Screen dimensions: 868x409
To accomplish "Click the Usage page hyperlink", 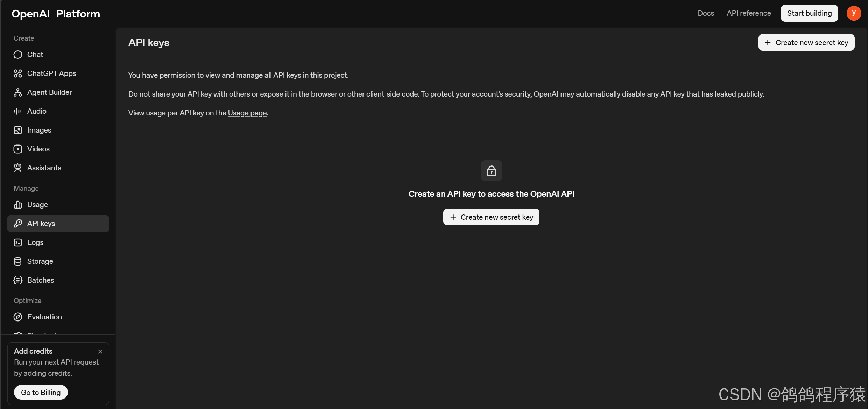I will tap(247, 113).
